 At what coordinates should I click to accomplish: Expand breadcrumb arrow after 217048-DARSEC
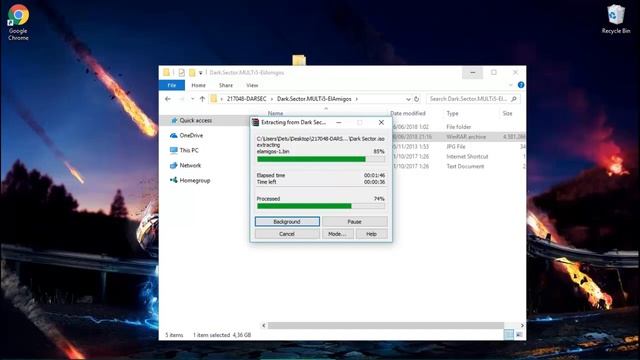click(x=271, y=99)
